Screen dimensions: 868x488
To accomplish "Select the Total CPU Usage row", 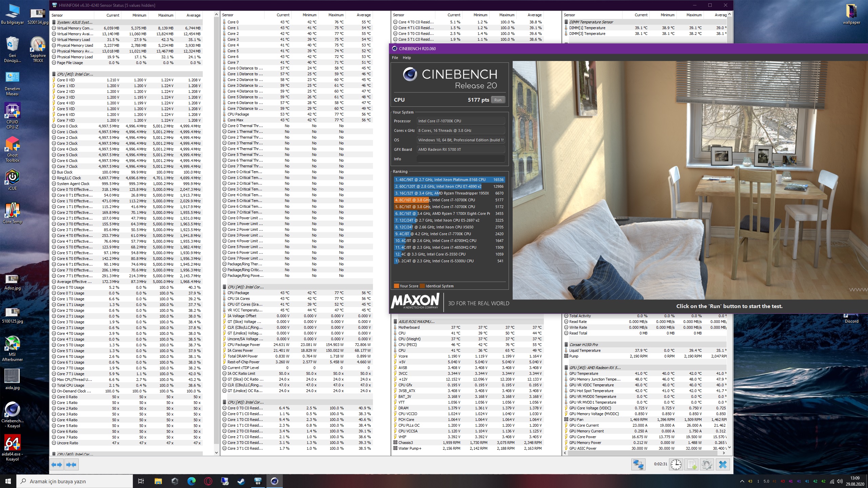I will (x=127, y=385).
